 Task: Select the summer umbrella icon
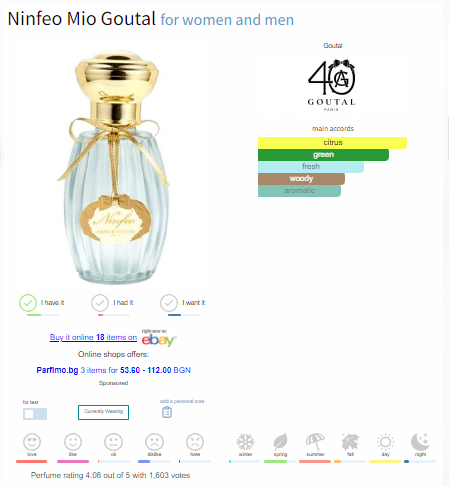(315, 442)
